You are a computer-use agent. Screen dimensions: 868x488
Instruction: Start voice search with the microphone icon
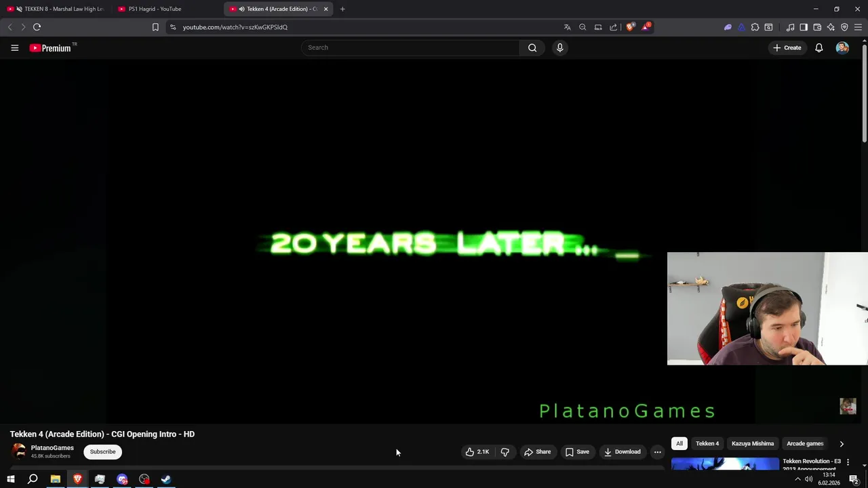click(559, 47)
